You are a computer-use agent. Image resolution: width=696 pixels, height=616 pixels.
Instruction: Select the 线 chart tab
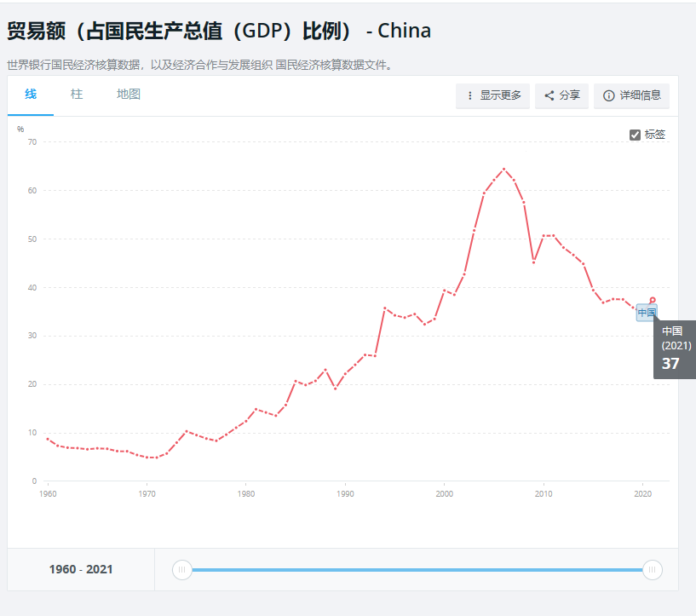31,95
